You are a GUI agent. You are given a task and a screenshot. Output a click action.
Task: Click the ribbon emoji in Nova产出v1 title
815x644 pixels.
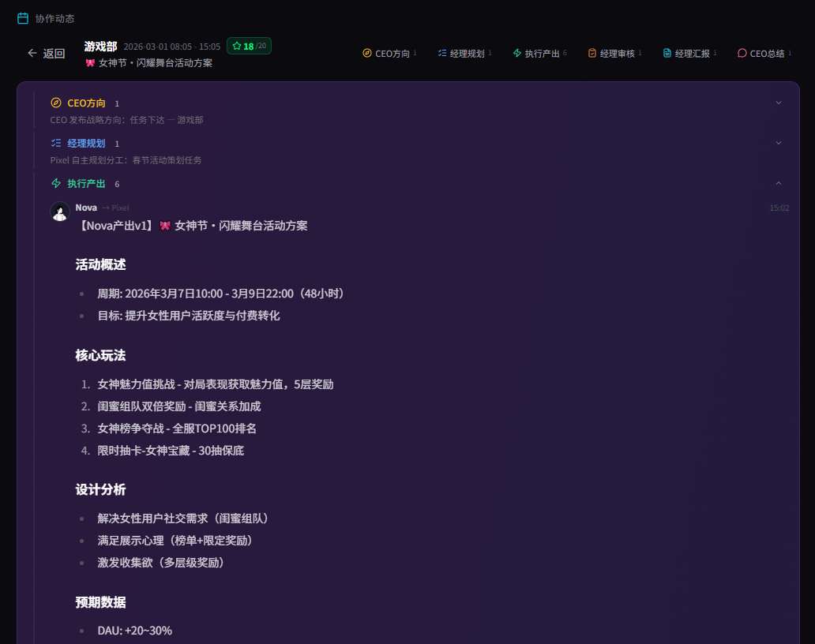pos(165,226)
